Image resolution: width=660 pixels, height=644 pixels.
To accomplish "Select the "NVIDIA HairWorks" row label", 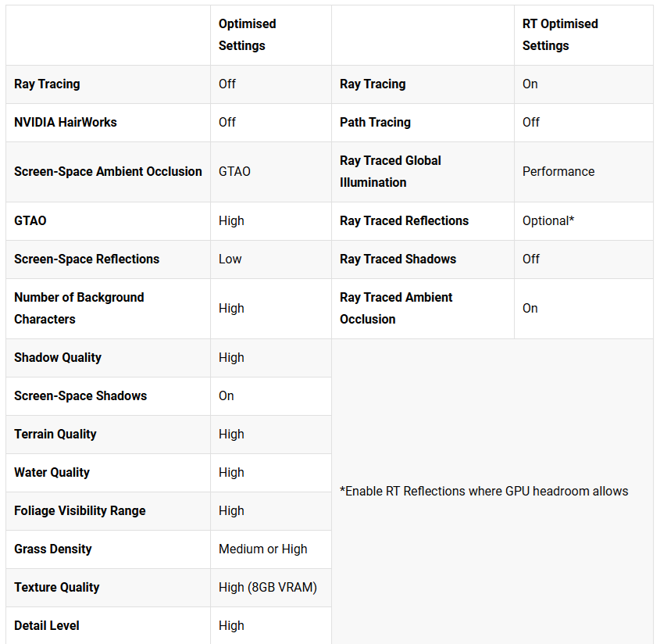I will 66,122.
